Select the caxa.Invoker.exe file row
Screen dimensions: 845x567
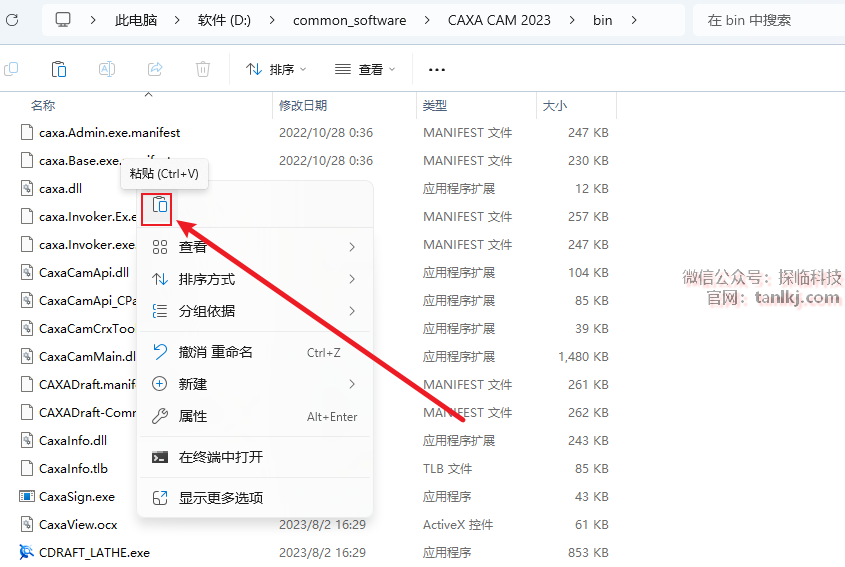point(314,244)
